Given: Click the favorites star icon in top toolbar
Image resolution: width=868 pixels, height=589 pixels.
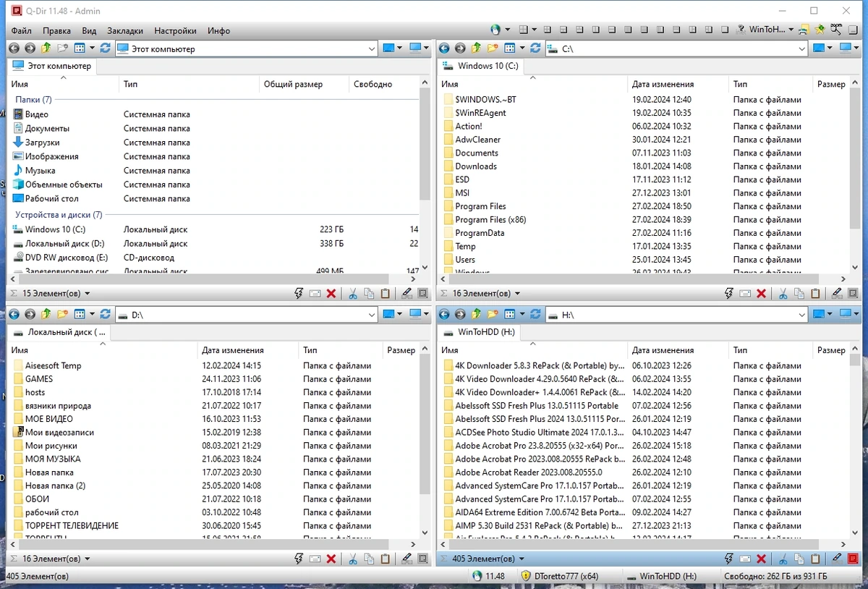Looking at the screenshot, I should click(x=820, y=30).
